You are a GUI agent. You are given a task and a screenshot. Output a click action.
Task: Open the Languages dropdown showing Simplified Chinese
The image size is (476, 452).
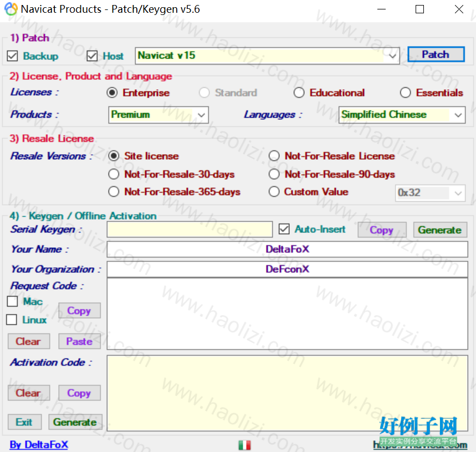(402, 115)
